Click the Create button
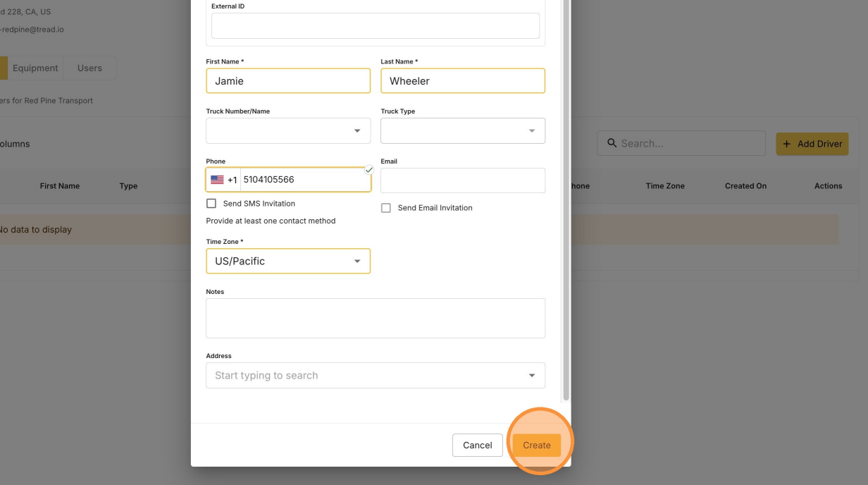 [536, 445]
